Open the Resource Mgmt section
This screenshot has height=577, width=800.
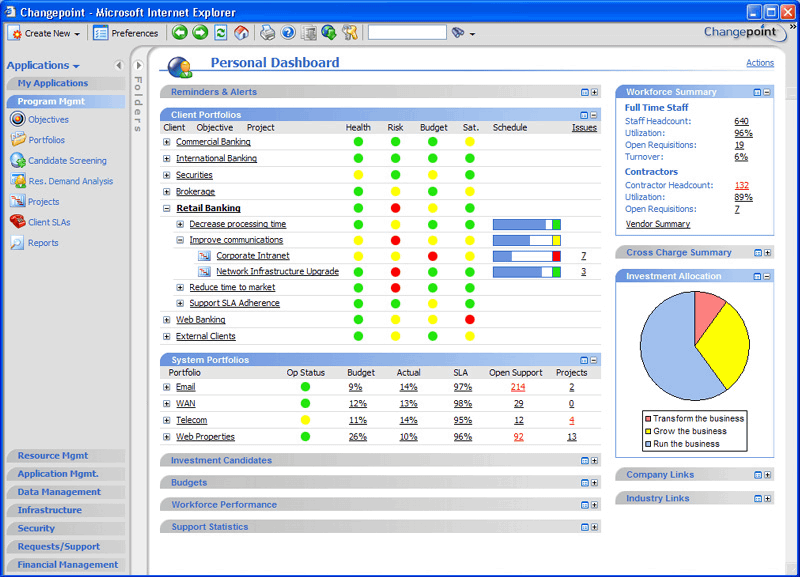coord(65,456)
